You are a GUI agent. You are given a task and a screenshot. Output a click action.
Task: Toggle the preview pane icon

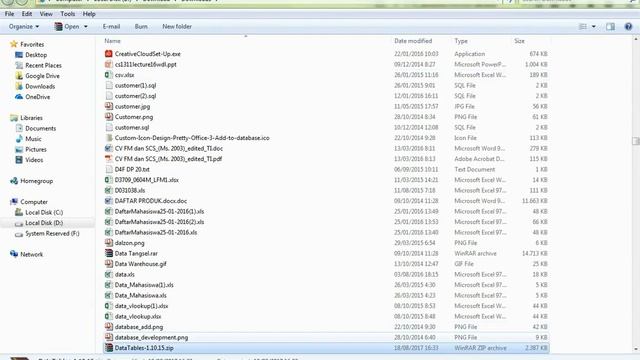pyautogui.click(x=611, y=27)
